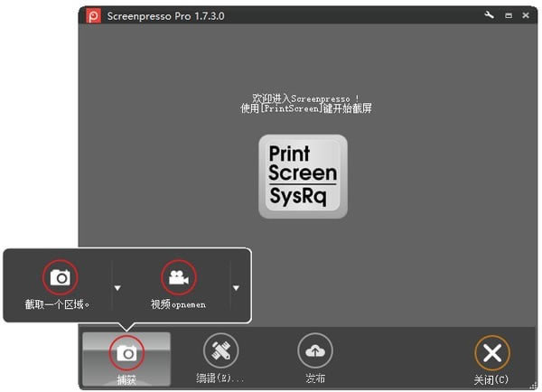This screenshot has height=392, width=542.
Task: Click the orange X close icon
Action: click(491, 352)
